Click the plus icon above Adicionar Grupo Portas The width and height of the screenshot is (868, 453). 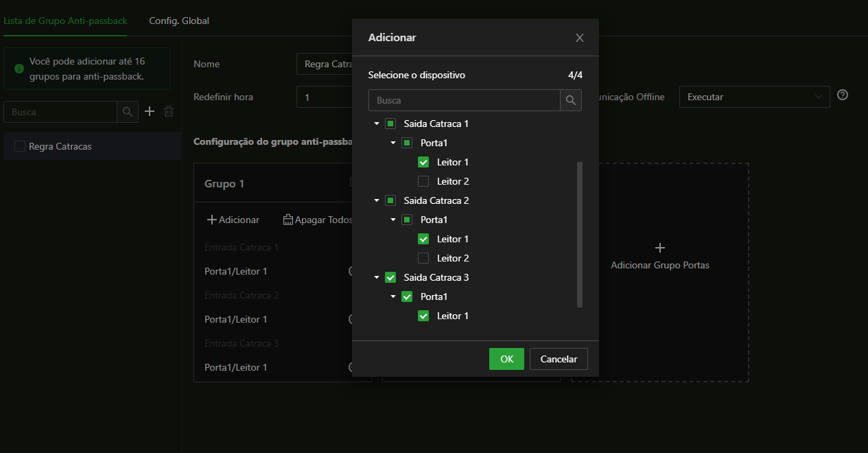pos(660,247)
